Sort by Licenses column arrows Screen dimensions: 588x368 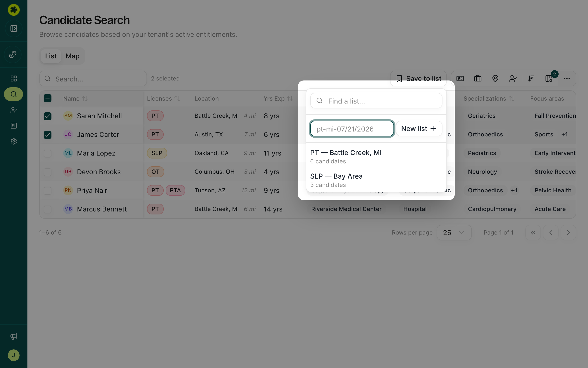tap(177, 99)
